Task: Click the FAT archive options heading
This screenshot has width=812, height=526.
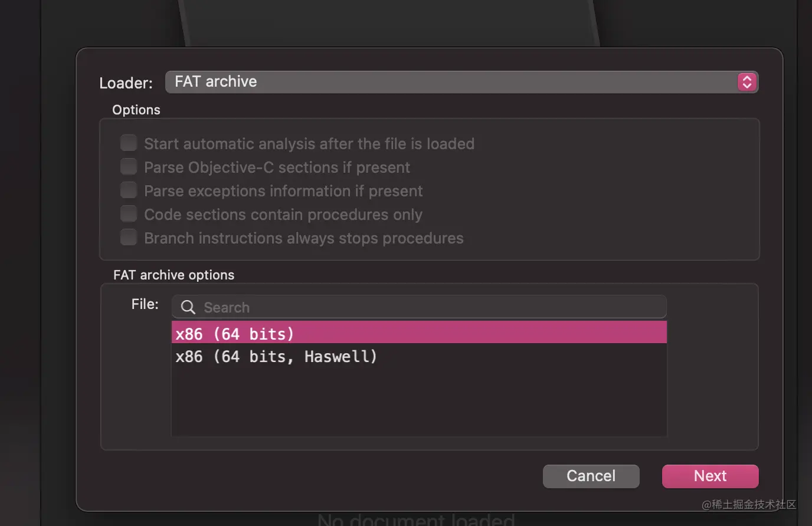Action: click(x=174, y=275)
